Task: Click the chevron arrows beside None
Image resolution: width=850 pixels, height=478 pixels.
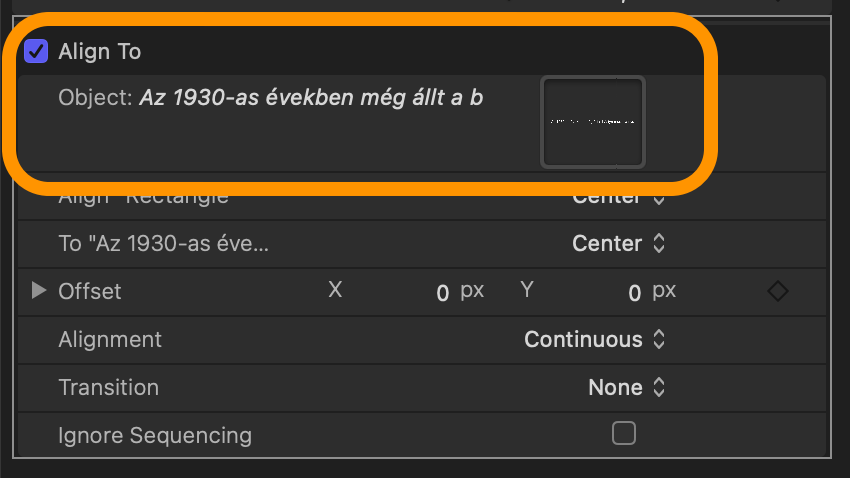Action: click(x=659, y=387)
